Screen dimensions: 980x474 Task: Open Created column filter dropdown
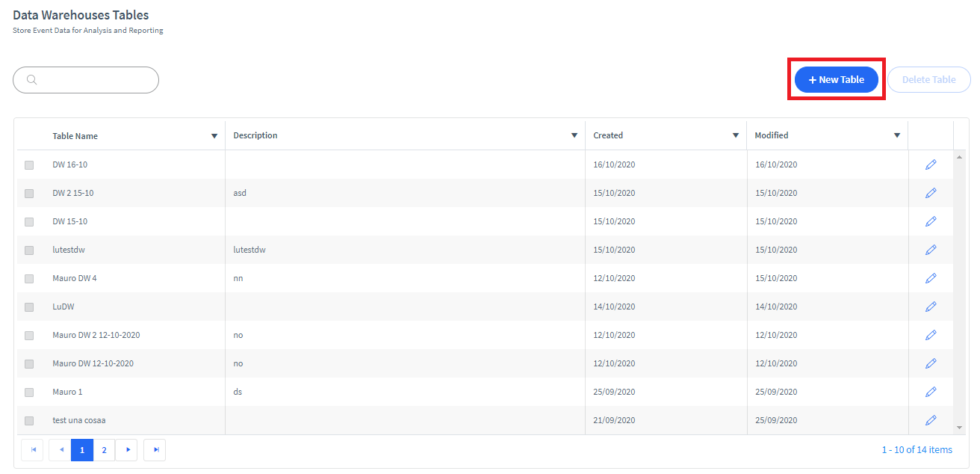click(736, 135)
